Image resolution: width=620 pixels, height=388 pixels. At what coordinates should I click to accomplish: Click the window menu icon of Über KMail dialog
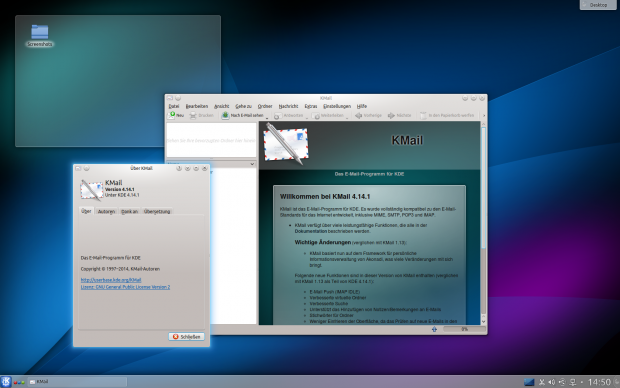[78, 168]
